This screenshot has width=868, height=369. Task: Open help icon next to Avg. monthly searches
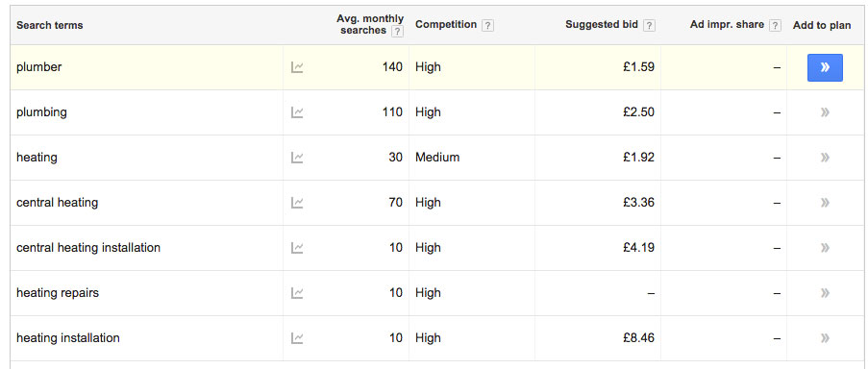click(x=397, y=32)
